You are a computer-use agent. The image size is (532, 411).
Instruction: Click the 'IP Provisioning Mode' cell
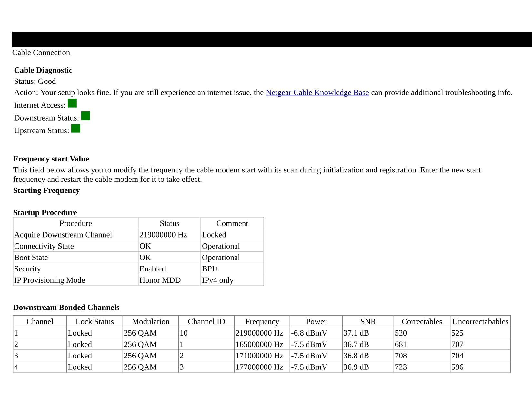[76, 280]
